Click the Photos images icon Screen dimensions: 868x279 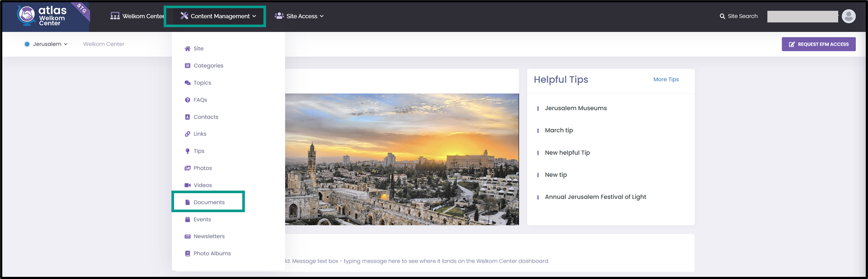[187, 168]
